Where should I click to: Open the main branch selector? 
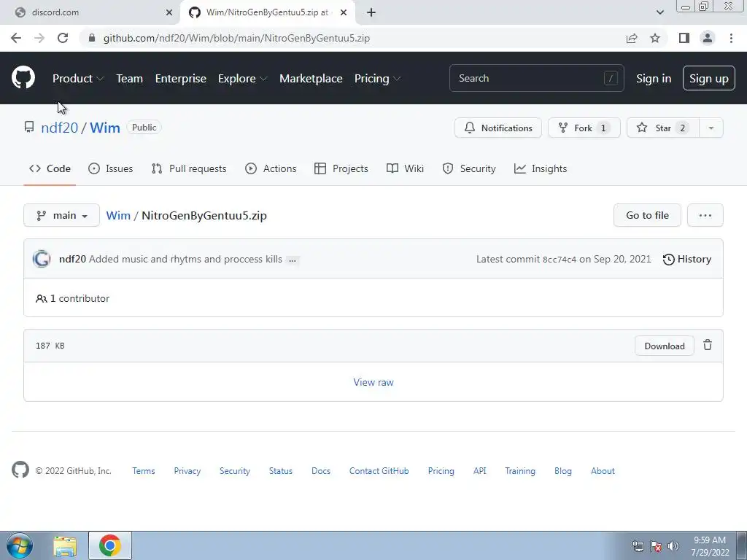[x=61, y=215]
